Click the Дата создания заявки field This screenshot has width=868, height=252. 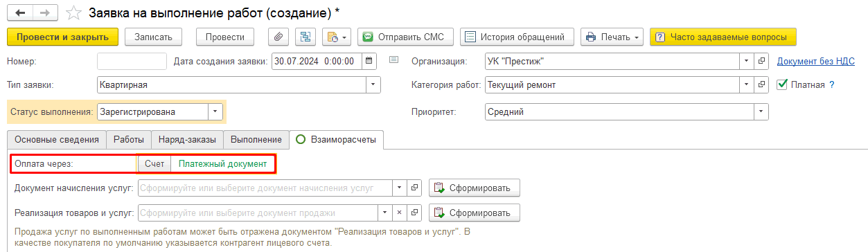pos(317,61)
